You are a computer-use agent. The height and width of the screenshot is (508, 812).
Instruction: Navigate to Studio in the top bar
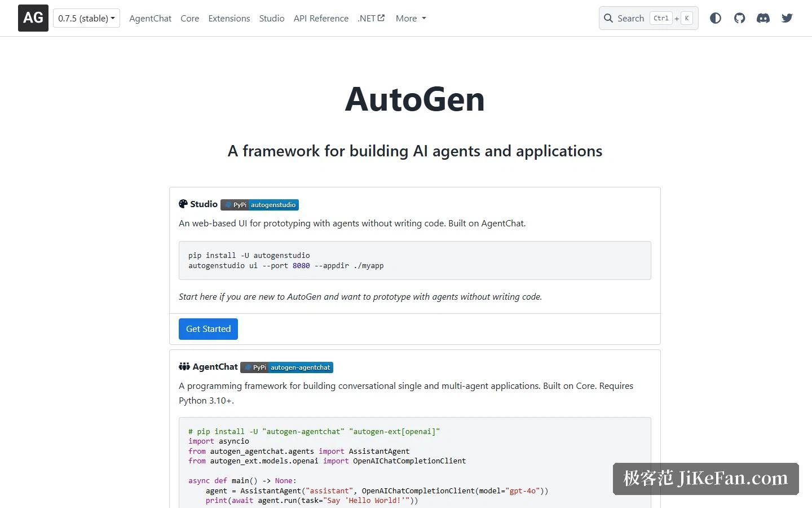coord(272,18)
